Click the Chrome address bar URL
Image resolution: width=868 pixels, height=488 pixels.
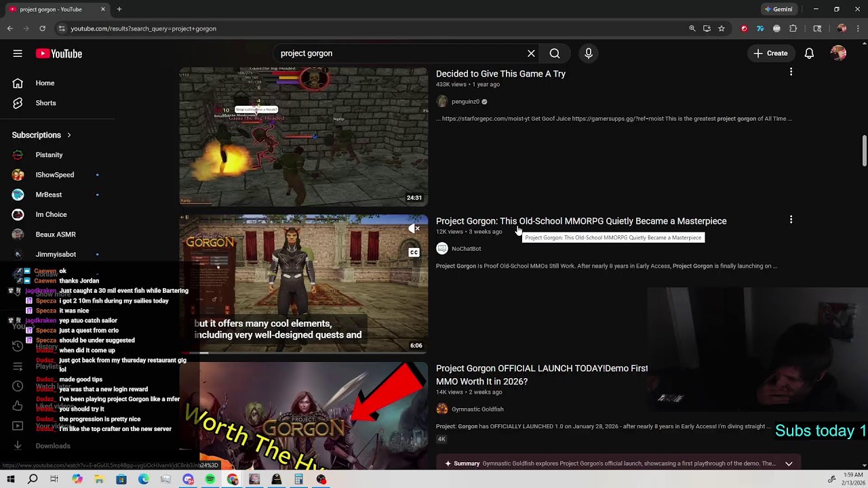(143, 28)
